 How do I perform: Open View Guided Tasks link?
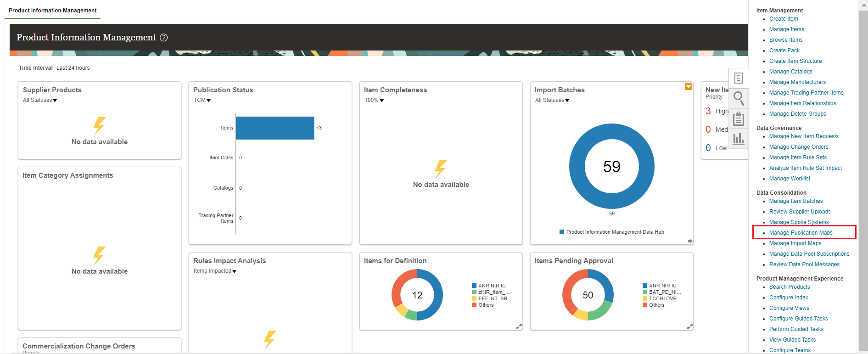coord(793,340)
